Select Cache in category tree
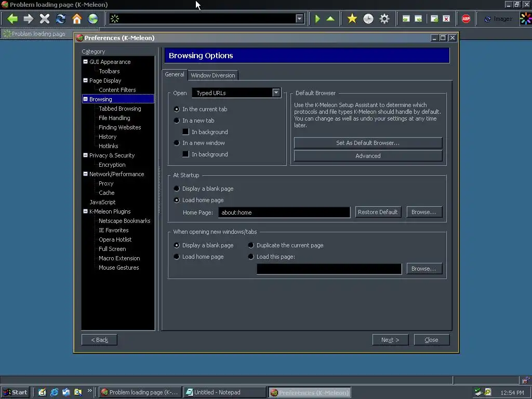532x399 pixels. pyautogui.click(x=107, y=193)
